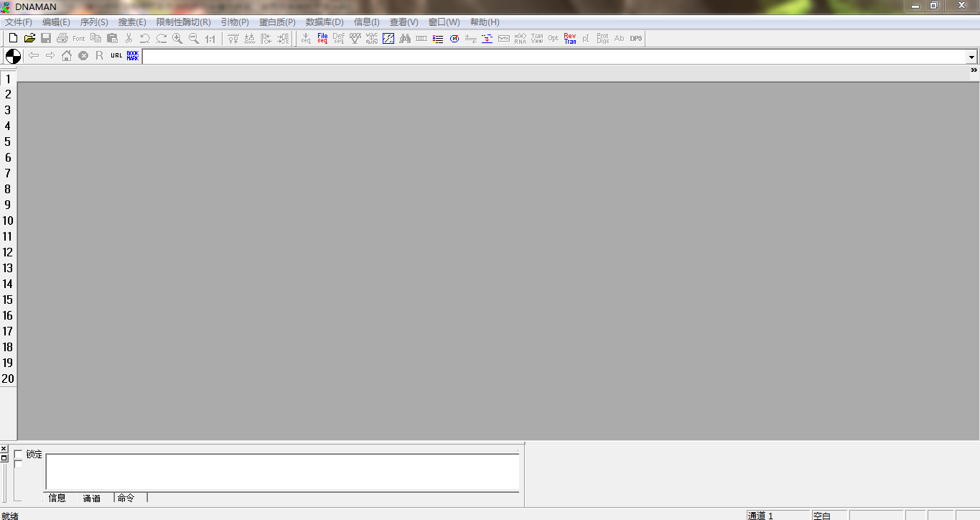This screenshot has width=980, height=520.
Task: Open the 序列(S) menu
Action: [94, 22]
